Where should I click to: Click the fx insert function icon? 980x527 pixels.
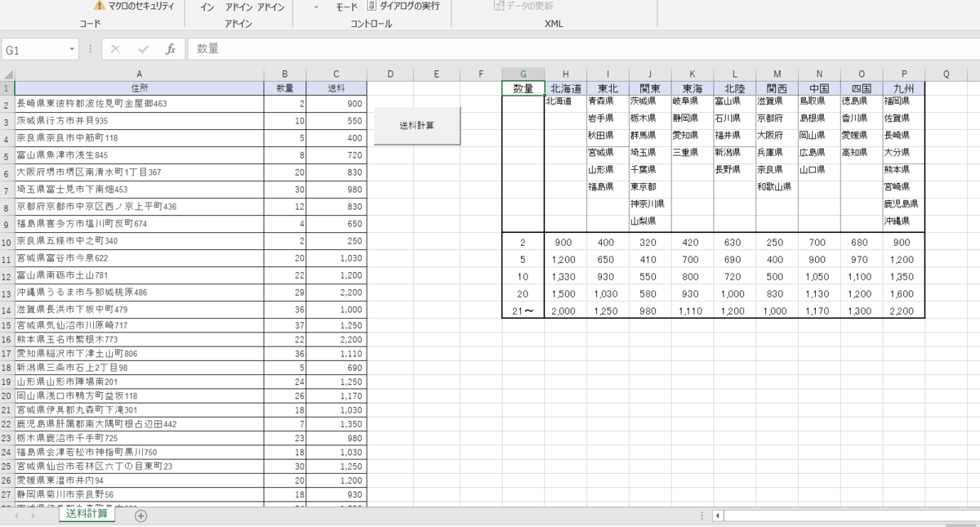pos(171,49)
